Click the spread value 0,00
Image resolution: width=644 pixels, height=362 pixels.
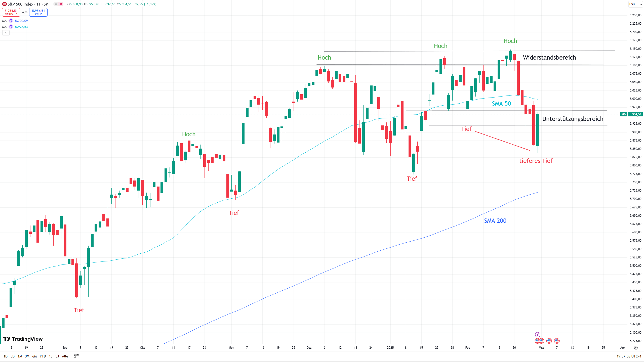click(x=25, y=12)
